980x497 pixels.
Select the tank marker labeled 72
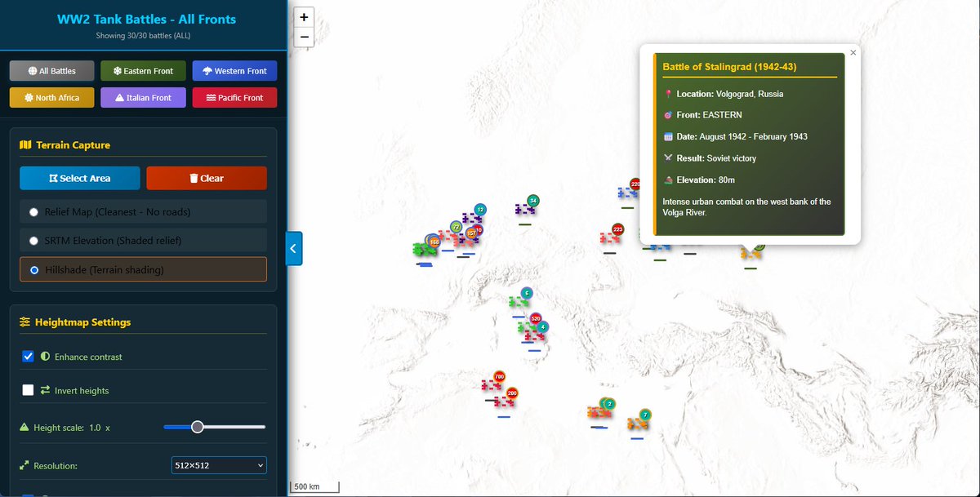[456, 227]
